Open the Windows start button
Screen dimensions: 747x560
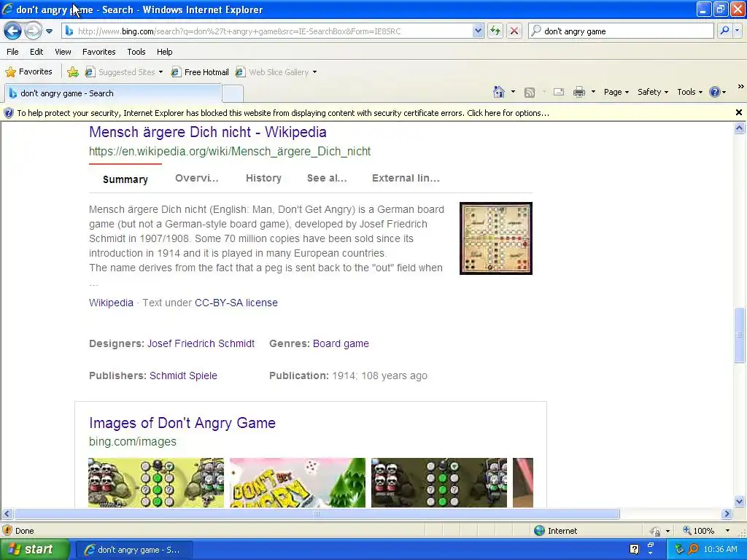pos(34,550)
